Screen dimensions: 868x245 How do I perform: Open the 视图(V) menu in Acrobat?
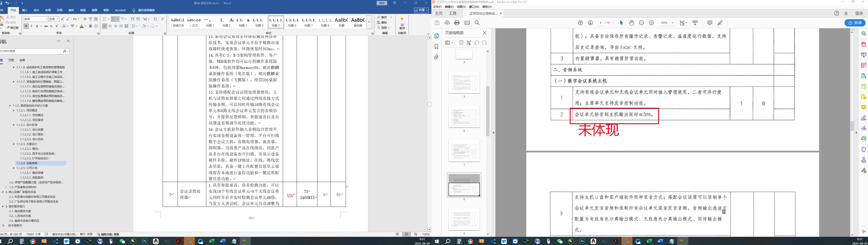point(461,7)
